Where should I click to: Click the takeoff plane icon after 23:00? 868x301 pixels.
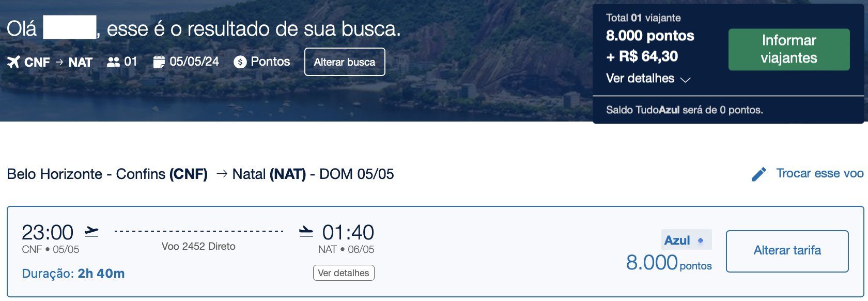[x=91, y=231]
